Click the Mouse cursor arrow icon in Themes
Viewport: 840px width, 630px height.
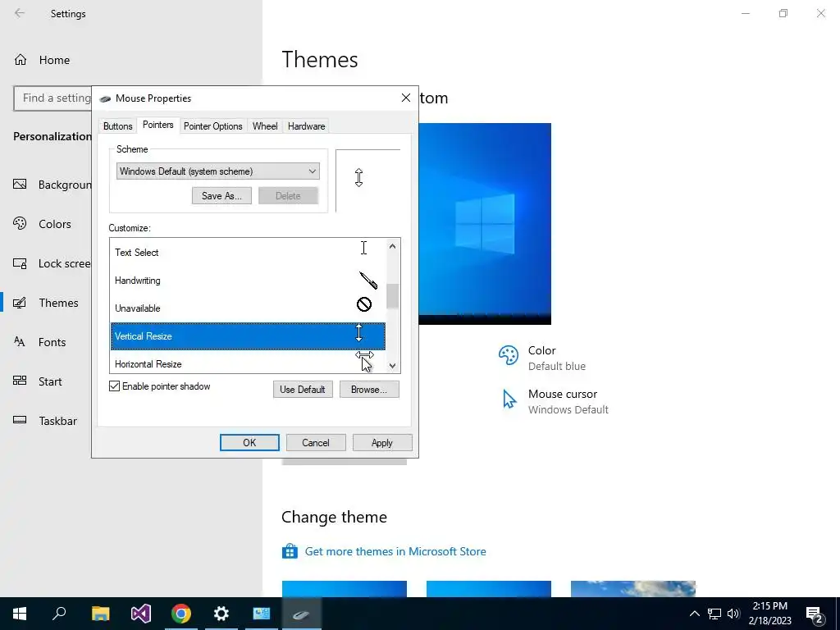click(x=509, y=399)
